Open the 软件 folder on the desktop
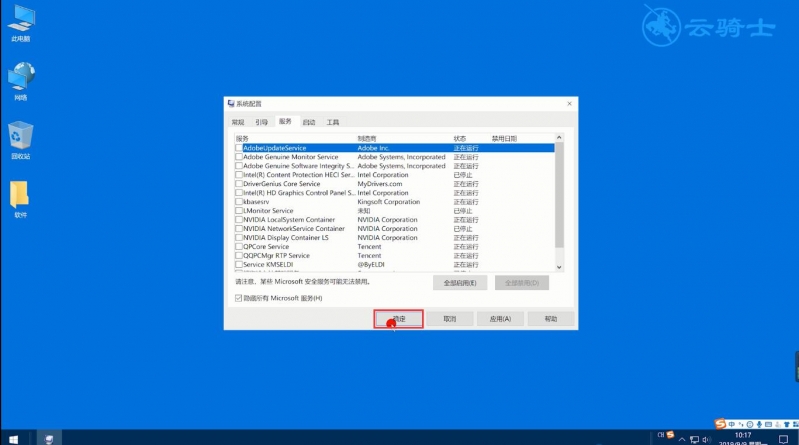The width and height of the screenshot is (799, 445). pos(19,199)
